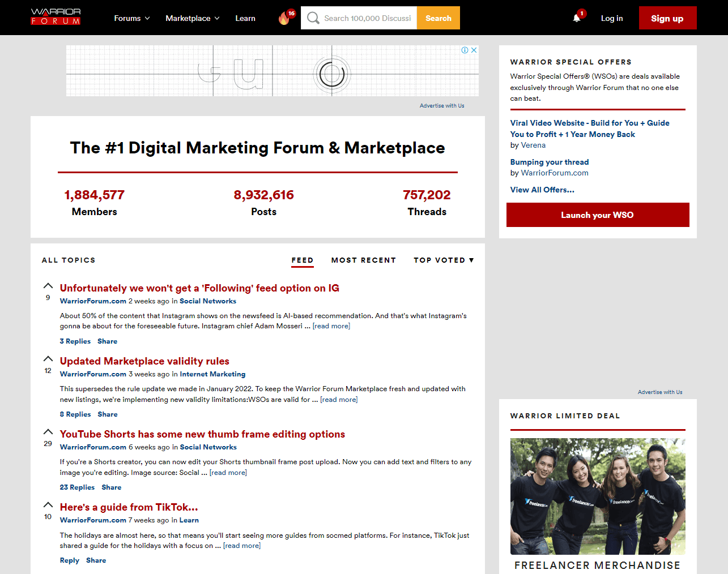
Task: Click Log in
Action: pyautogui.click(x=612, y=18)
